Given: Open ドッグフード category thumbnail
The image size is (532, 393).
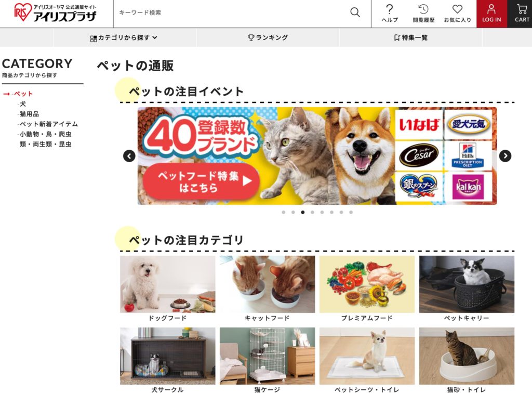Looking at the screenshot, I should (168, 289).
